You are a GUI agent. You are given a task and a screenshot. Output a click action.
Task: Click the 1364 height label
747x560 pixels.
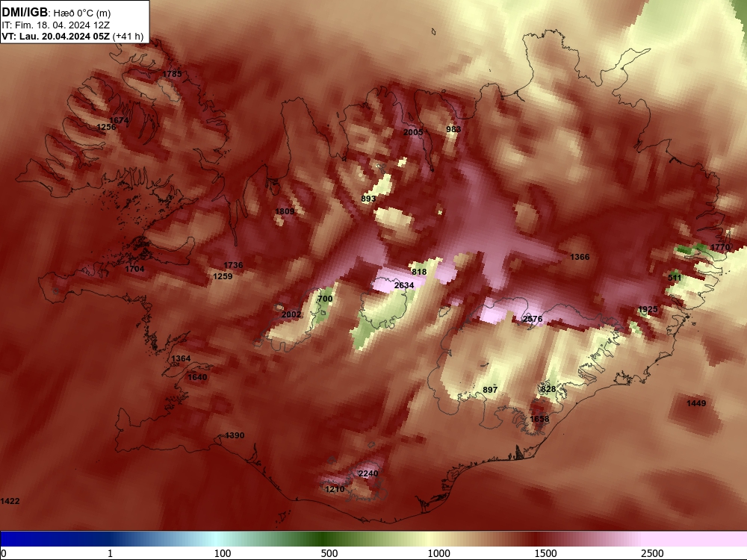click(181, 358)
